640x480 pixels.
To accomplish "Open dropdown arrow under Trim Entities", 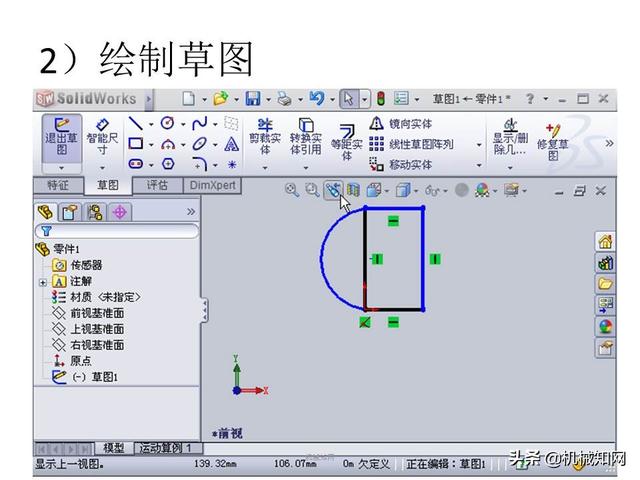I will point(265,168).
